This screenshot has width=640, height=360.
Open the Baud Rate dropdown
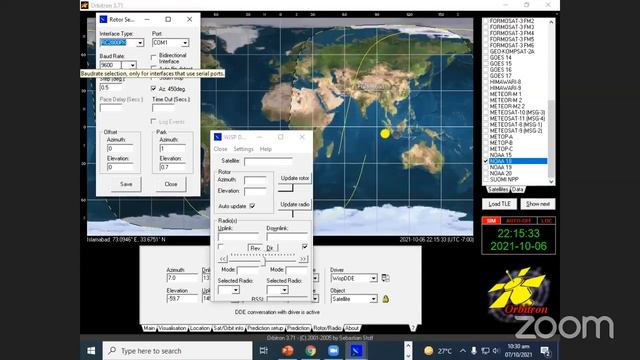(132, 65)
